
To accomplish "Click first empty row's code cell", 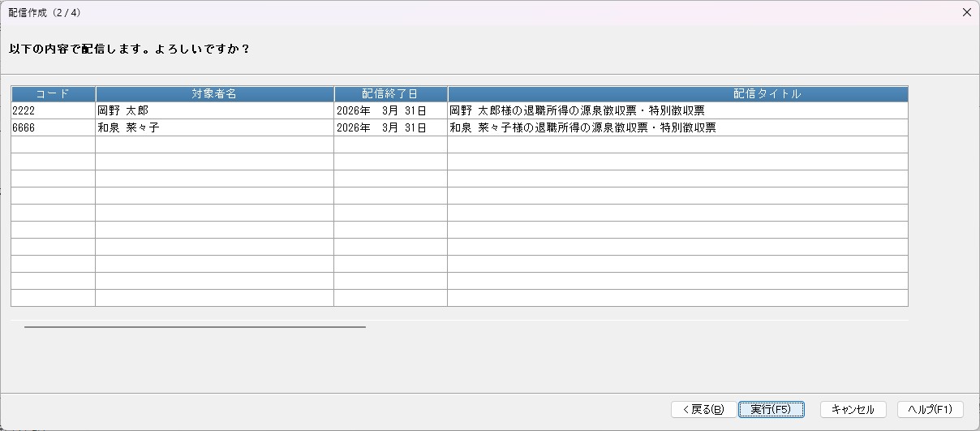I will point(54,144).
